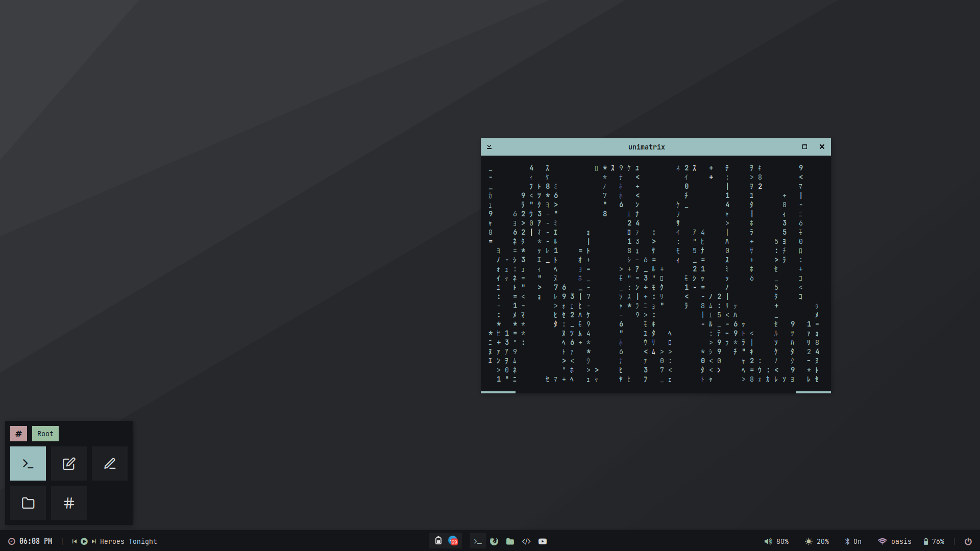
Task: Select the pink hash tab in launcher
Action: pyautogui.click(x=18, y=434)
